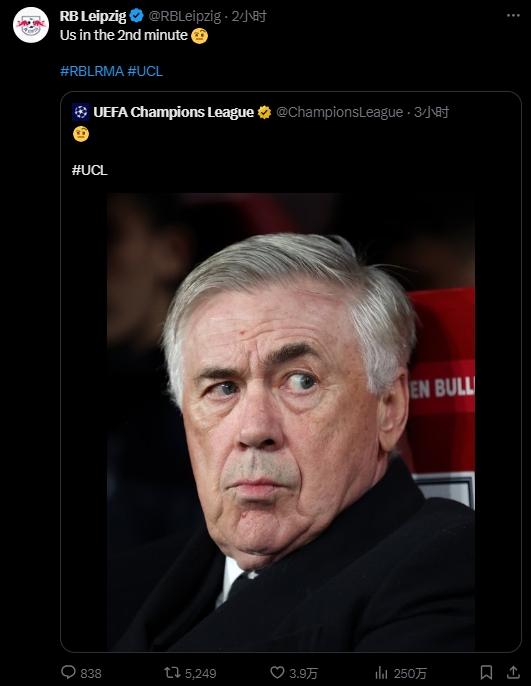This screenshot has height=686, width=531.
Task: Click the tweet's 2小时 timestamp
Action: [x=249, y=16]
